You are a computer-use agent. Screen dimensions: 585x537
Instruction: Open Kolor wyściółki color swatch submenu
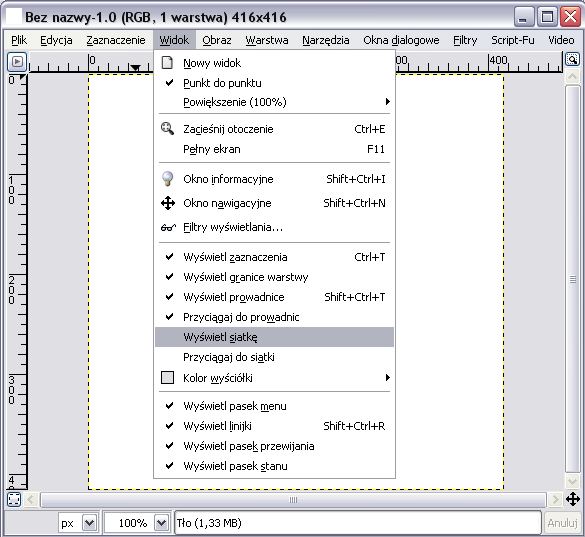tap(275, 378)
